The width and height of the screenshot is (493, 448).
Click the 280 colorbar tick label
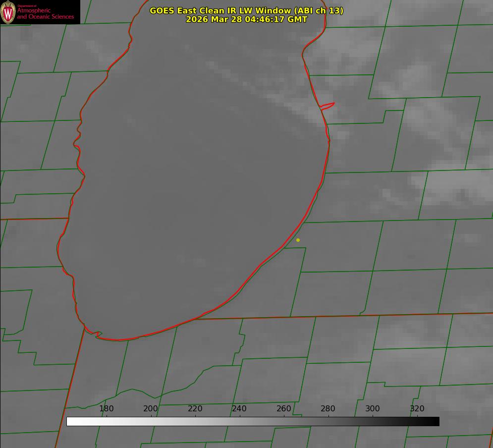tap(328, 408)
